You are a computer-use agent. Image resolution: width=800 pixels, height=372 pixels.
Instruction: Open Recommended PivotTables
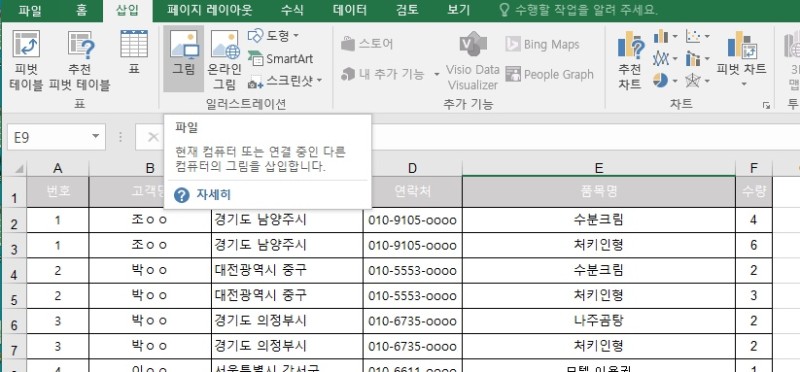[80, 60]
